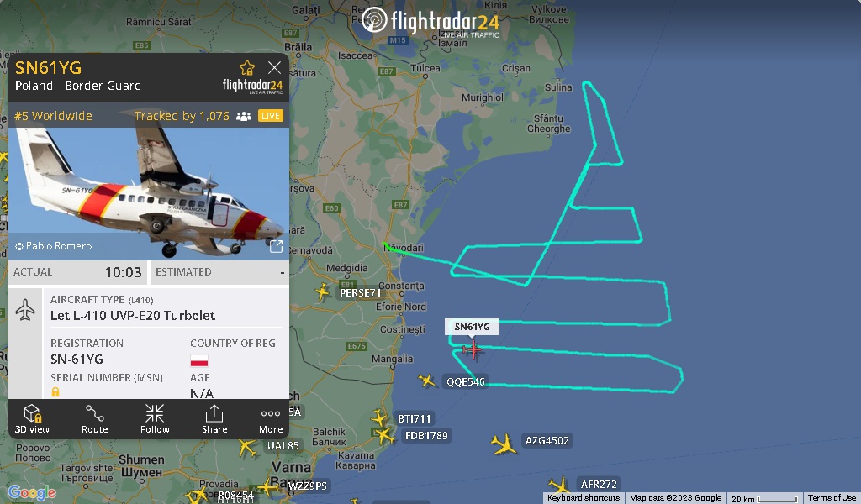The width and height of the screenshot is (861, 504).
Task: Select the PERSE71 aircraft on the map
Action: tap(322, 291)
